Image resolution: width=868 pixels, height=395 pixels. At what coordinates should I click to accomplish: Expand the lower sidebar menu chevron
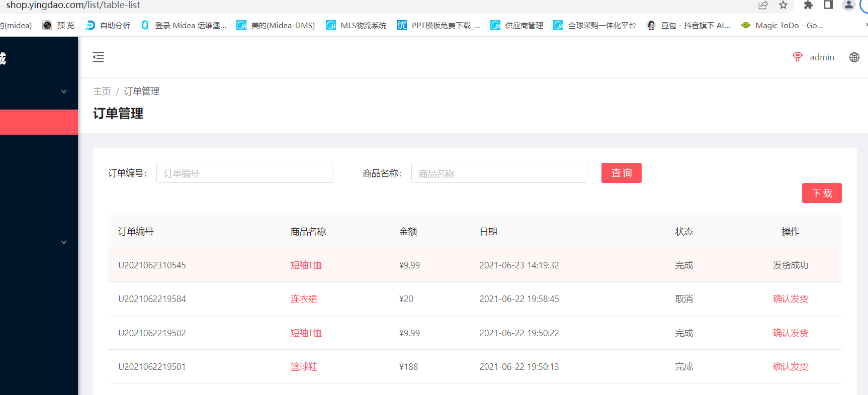[x=64, y=242]
